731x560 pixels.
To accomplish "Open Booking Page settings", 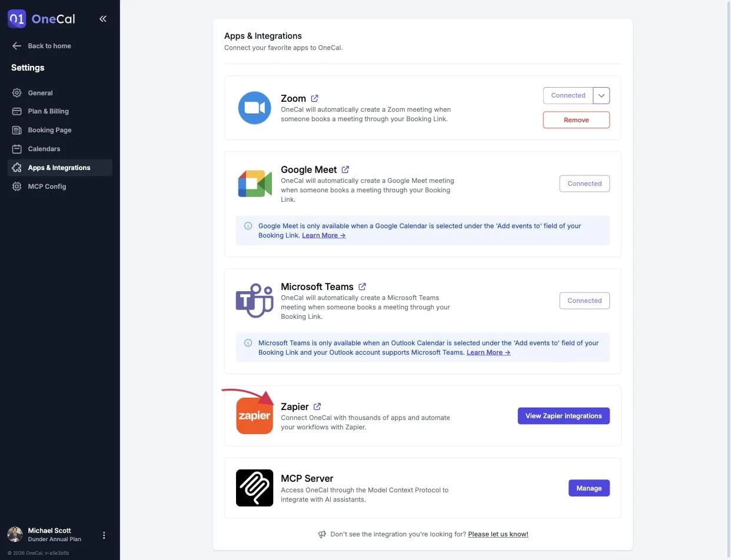I will point(60,130).
